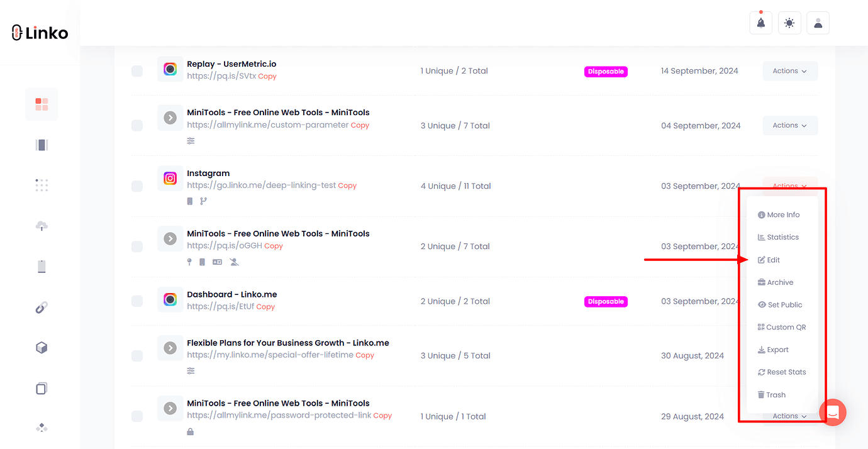The width and height of the screenshot is (868, 449).
Task: Open Actions dropdown for 29 August link
Action: 789,416
